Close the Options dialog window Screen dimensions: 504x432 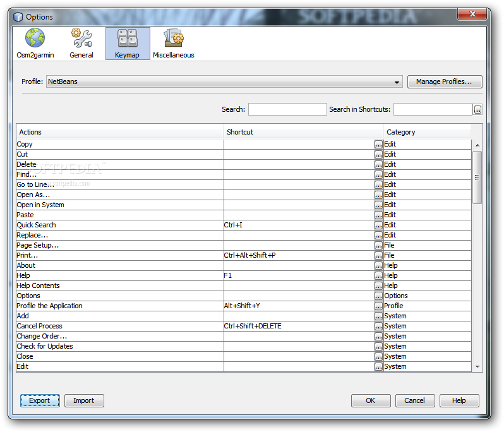coord(472,14)
